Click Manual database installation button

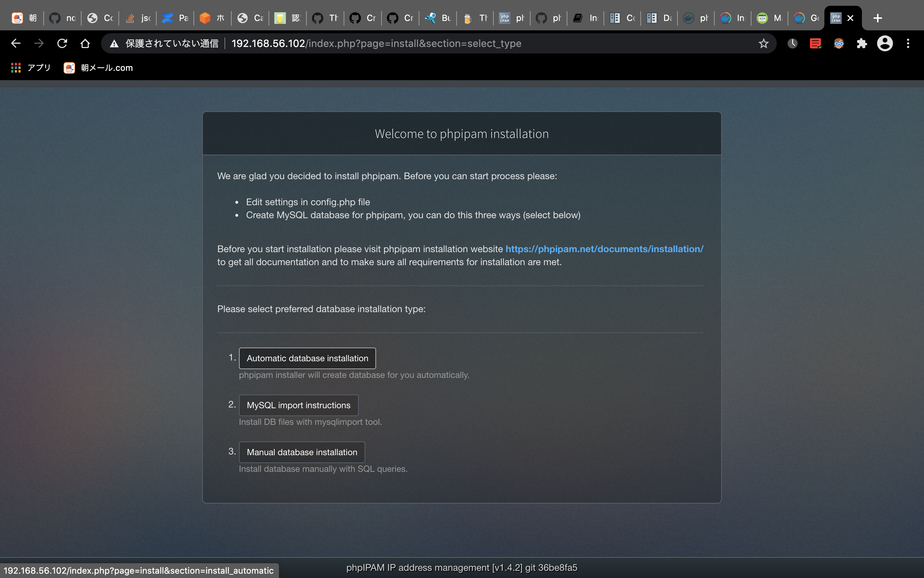[x=302, y=452]
